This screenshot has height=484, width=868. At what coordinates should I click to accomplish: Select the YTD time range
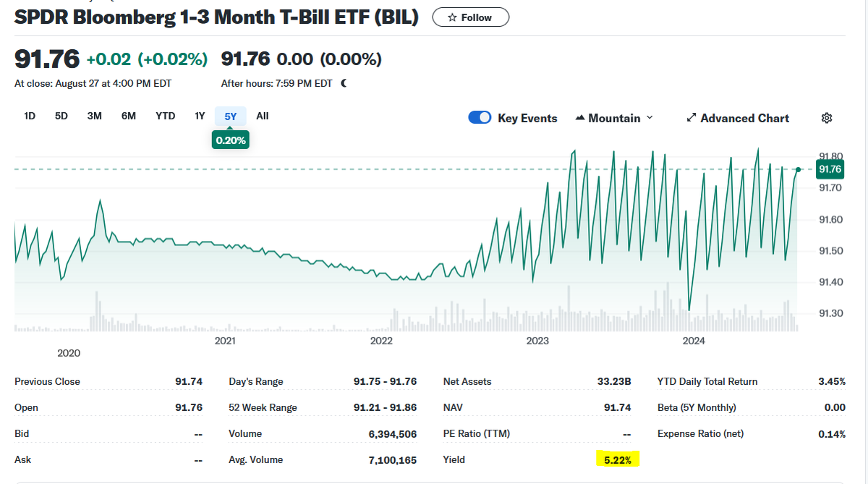point(166,116)
